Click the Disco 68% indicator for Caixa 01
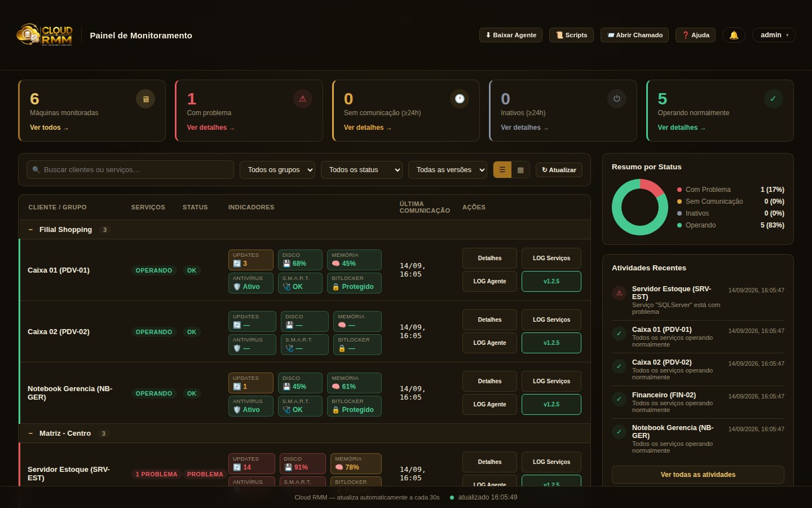This screenshot has height=508, width=812. (300, 260)
